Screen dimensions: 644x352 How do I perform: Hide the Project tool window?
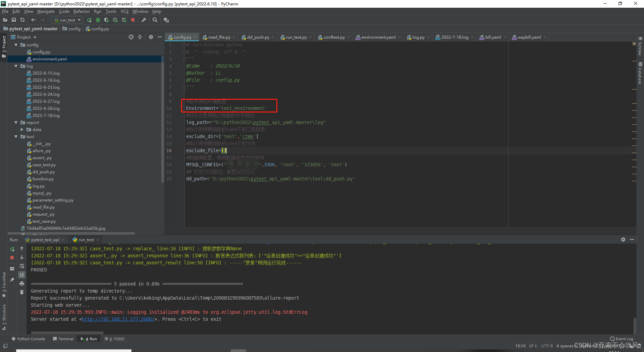tap(160, 37)
